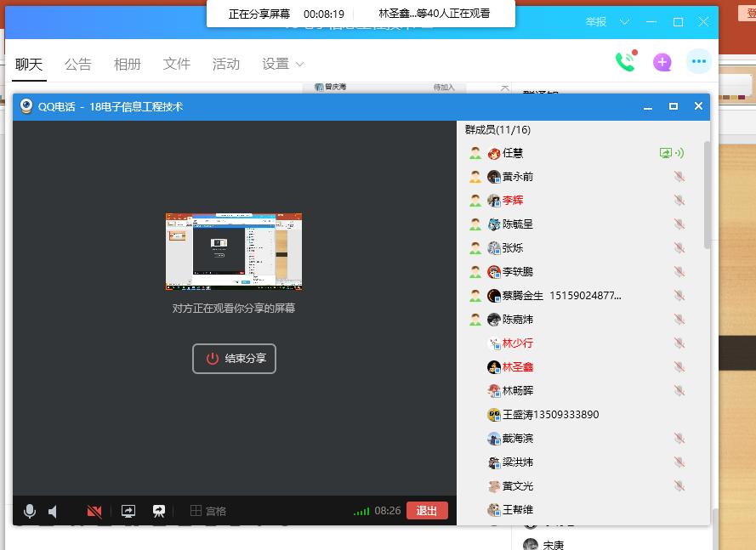This screenshot has height=550, width=756.
Task: Click the muted mic icon beside 黄永前
Action: click(x=679, y=177)
